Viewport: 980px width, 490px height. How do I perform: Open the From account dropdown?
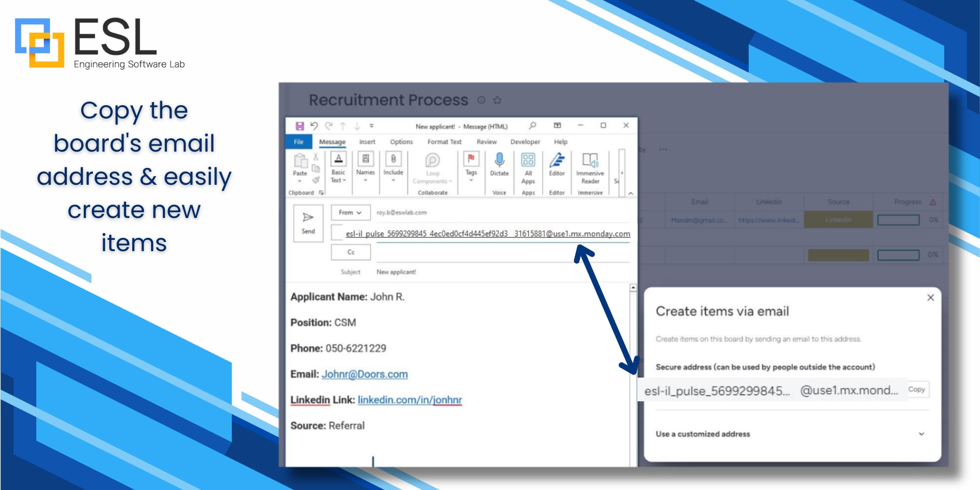(x=351, y=212)
